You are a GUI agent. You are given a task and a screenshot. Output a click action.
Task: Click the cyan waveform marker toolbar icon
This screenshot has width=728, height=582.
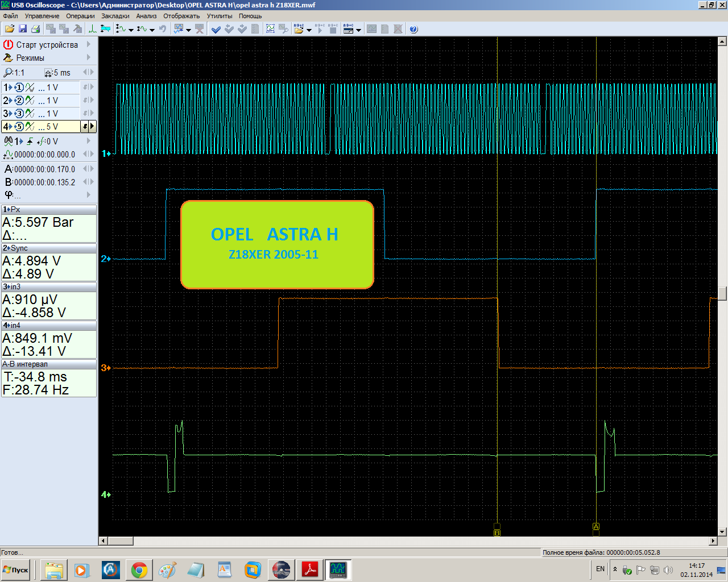click(x=105, y=29)
